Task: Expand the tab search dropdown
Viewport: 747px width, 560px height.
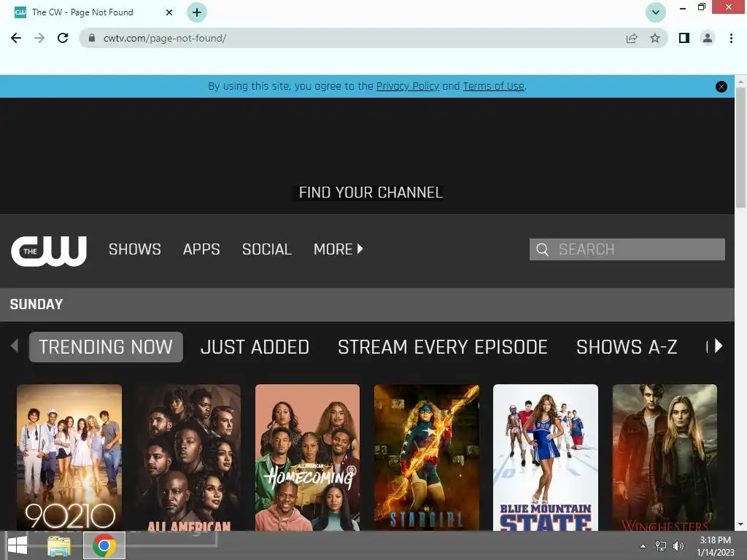Action: (x=656, y=12)
